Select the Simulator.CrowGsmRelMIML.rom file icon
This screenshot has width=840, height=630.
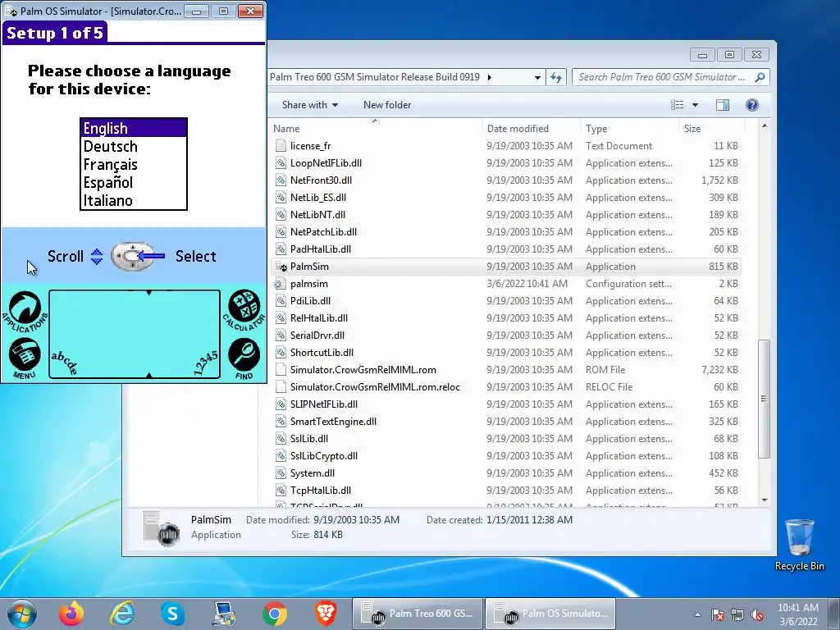click(x=281, y=370)
